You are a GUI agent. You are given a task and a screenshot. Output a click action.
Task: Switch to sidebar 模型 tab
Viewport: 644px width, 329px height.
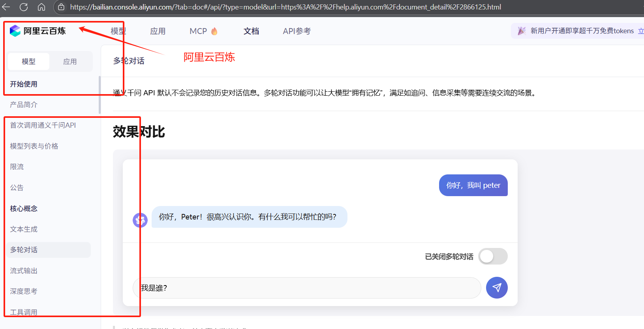click(28, 62)
